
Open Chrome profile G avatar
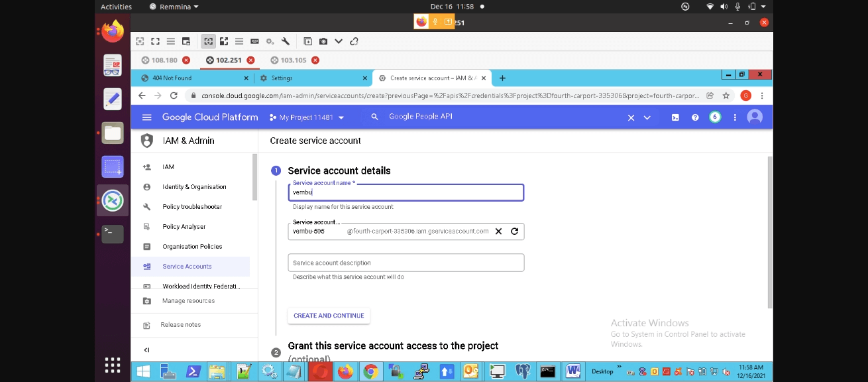pos(745,95)
